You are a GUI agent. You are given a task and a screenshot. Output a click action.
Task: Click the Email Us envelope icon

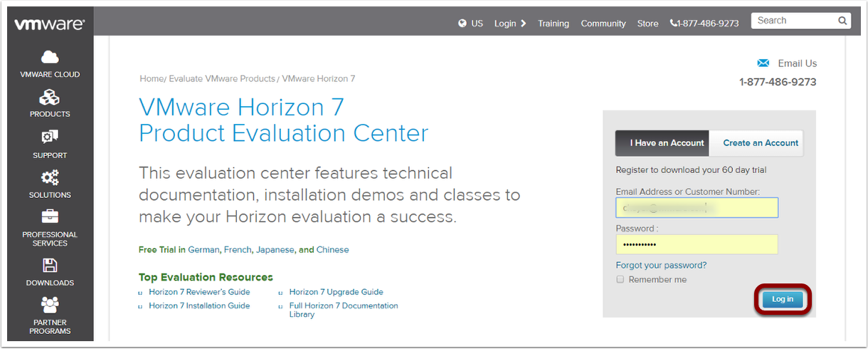763,63
